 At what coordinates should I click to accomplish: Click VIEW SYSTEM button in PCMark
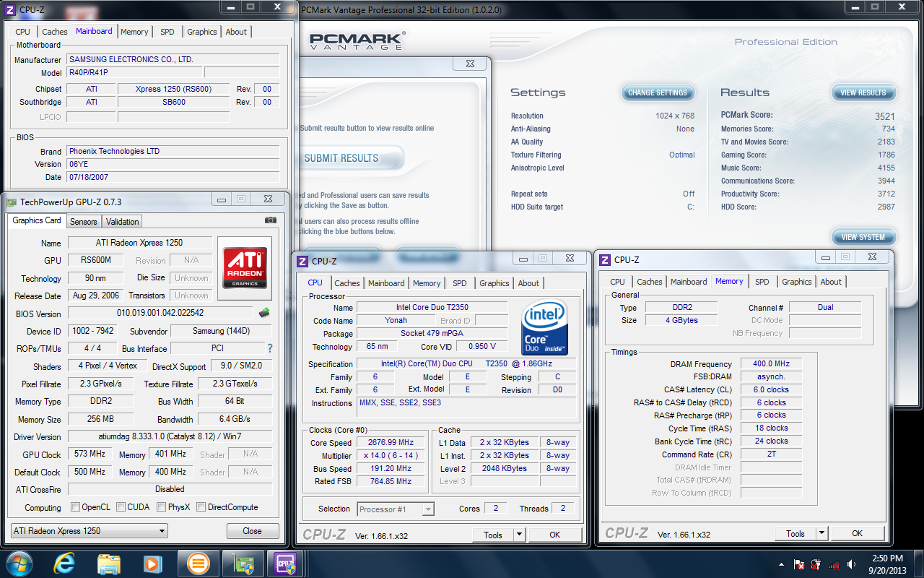[863, 237]
